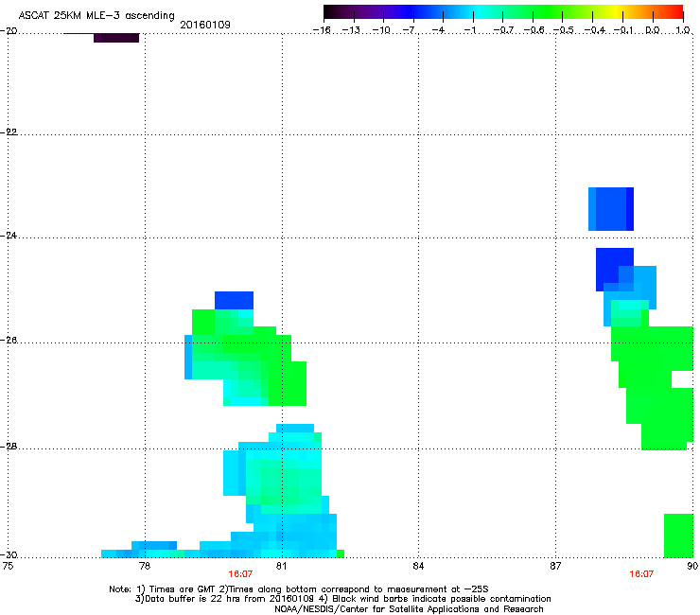
Task: Select the longitude label 84
Action: pos(418,566)
